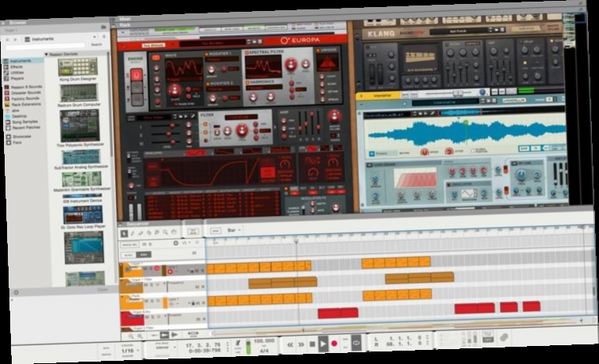The height and width of the screenshot is (364, 599).
Task: Select the arrow Selection tool in sequencer
Action: pyautogui.click(x=124, y=232)
